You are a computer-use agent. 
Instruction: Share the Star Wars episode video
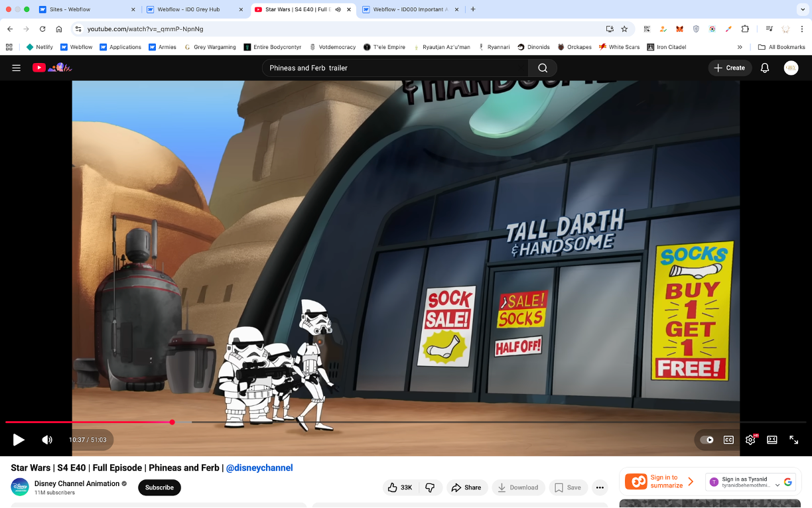tap(467, 487)
